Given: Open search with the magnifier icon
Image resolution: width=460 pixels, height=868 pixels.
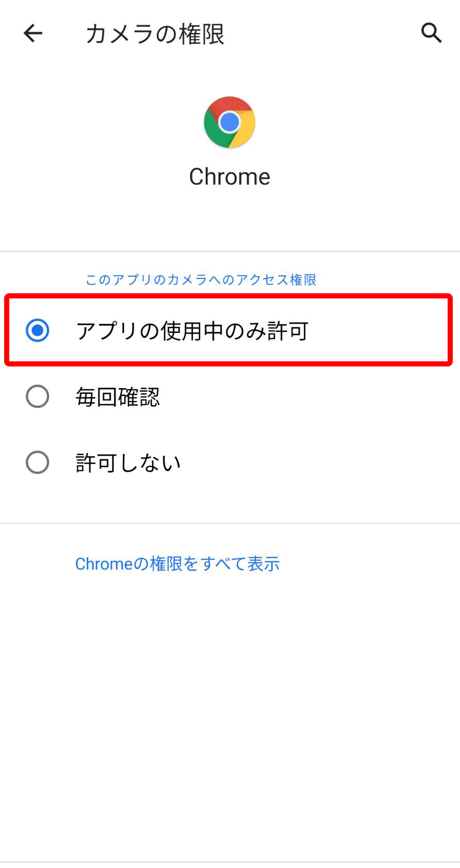Looking at the screenshot, I should click(x=431, y=33).
